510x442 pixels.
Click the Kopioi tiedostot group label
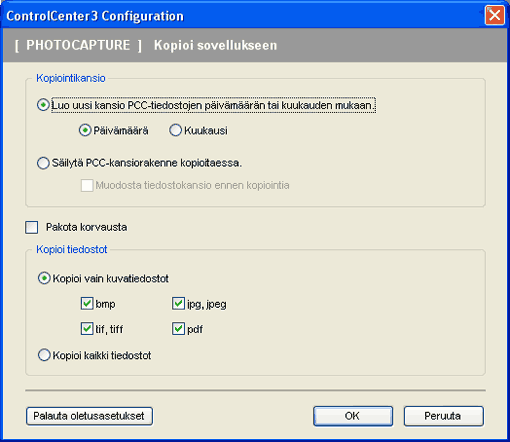pyautogui.click(x=72, y=249)
